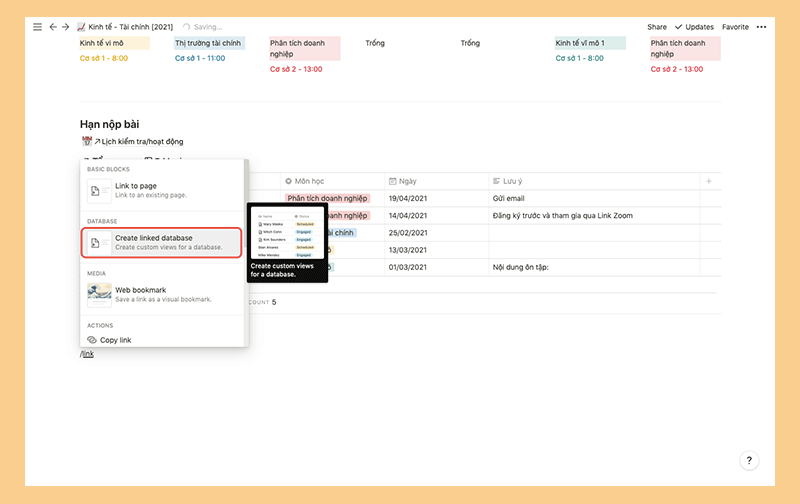Click the Copy link chain icon

92,340
